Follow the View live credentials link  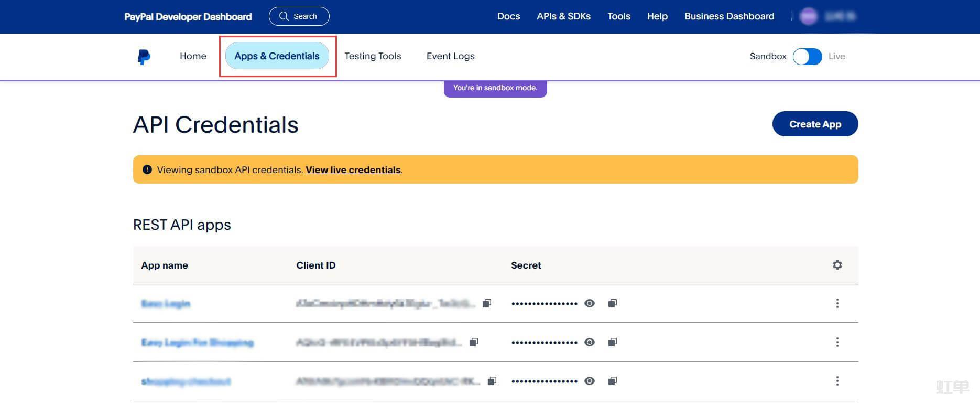pyautogui.click(x=353, y=170)
